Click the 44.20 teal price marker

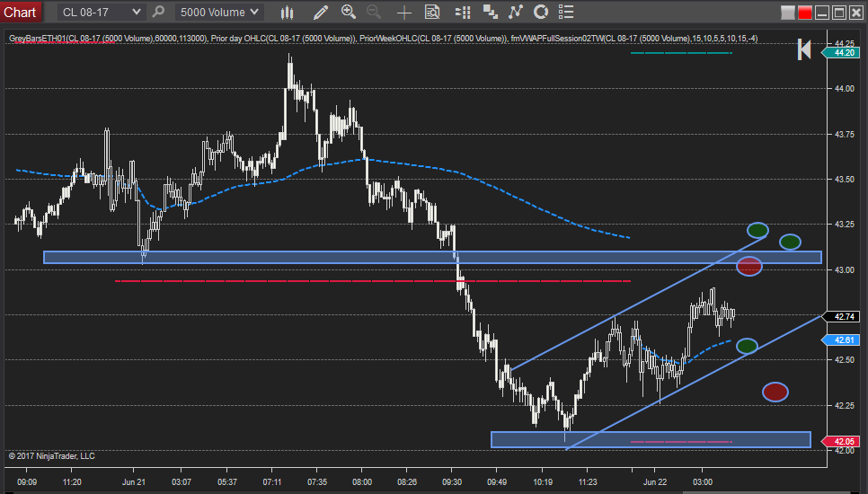point(841,53)
